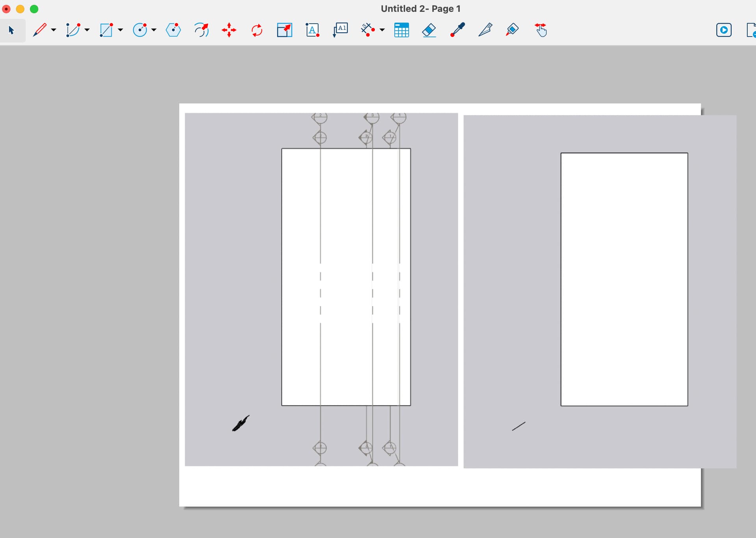Select the arrow Select tool
Image resolution: width=756 pixels, height=538 pixels.
point(11,30)
